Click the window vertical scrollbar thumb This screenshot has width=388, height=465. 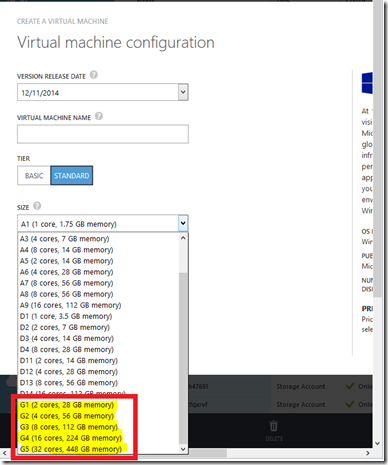point(377,149)
